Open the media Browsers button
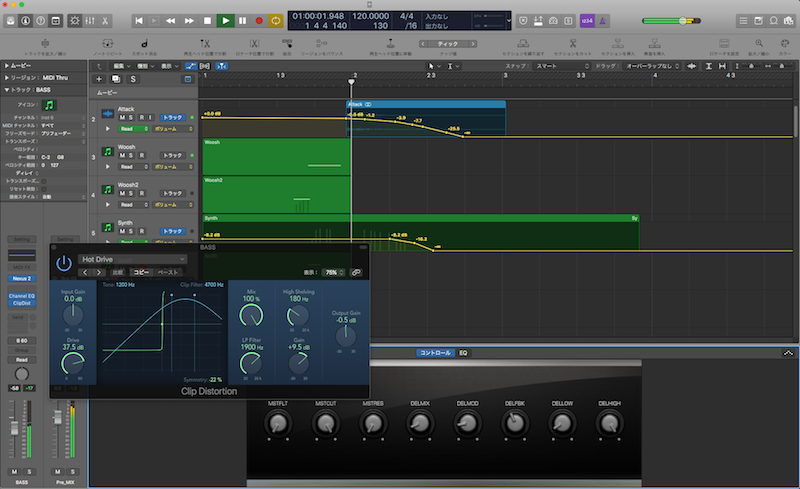800x489 pixels. coord(789,21)
